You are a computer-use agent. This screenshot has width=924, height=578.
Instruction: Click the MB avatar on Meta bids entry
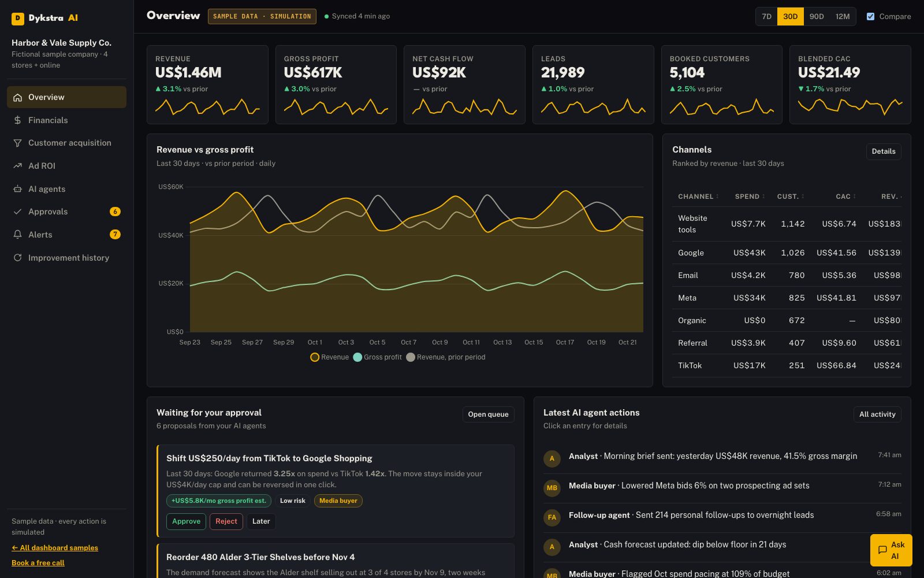click(x=552, y=488)
